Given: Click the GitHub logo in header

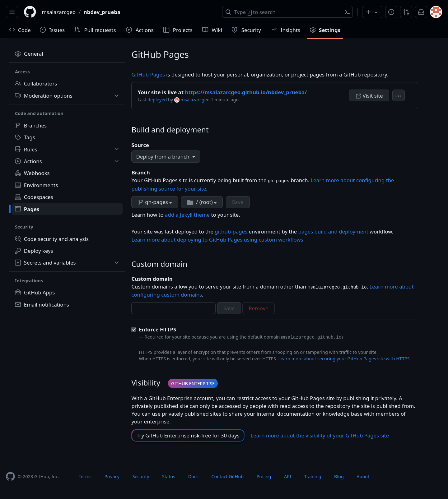Looking at the screenshot, I should 30,12.
